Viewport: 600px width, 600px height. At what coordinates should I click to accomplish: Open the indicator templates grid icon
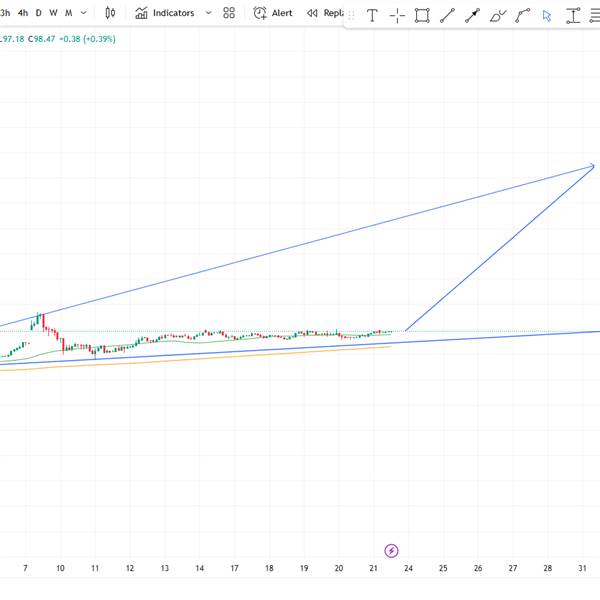click(229, 14)
